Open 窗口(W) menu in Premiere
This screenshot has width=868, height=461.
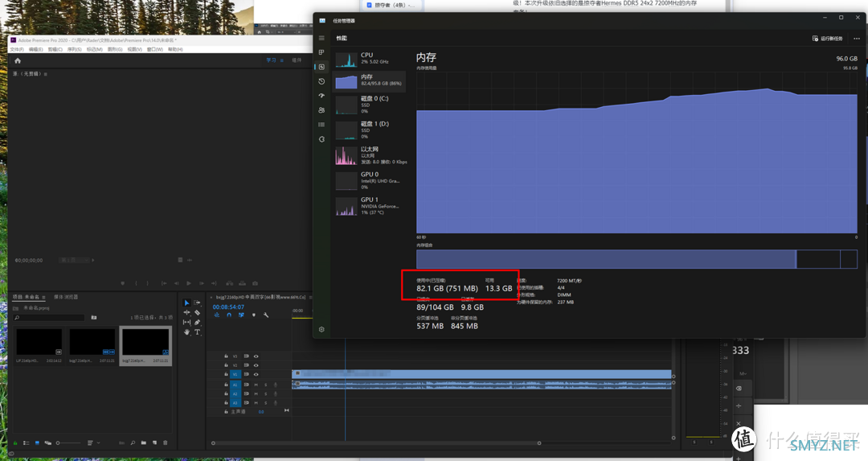point(154,49)
